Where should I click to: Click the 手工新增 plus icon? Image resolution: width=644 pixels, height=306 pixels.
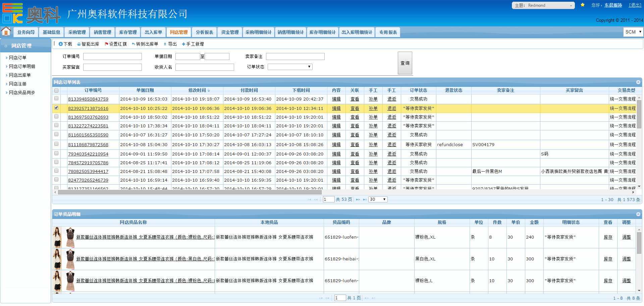coord(183,44)
